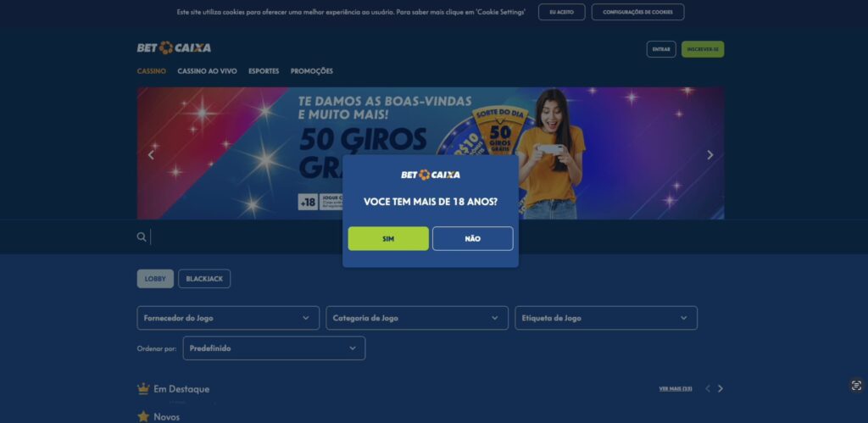Click the Em Destaque crown icon
The width and height of the screenshot is (868, 423).
pyautogui.click(x=143, y=389)
